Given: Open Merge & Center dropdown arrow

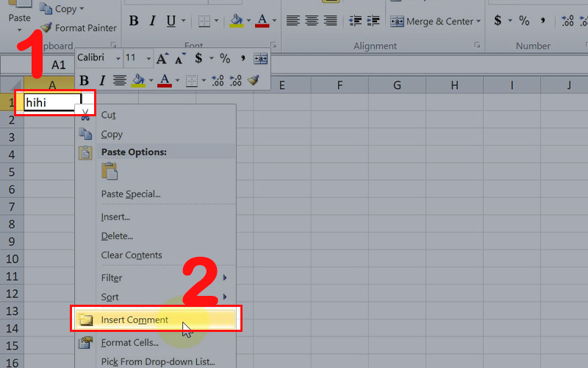Looking at the screenshot, I should pos(478,21).
